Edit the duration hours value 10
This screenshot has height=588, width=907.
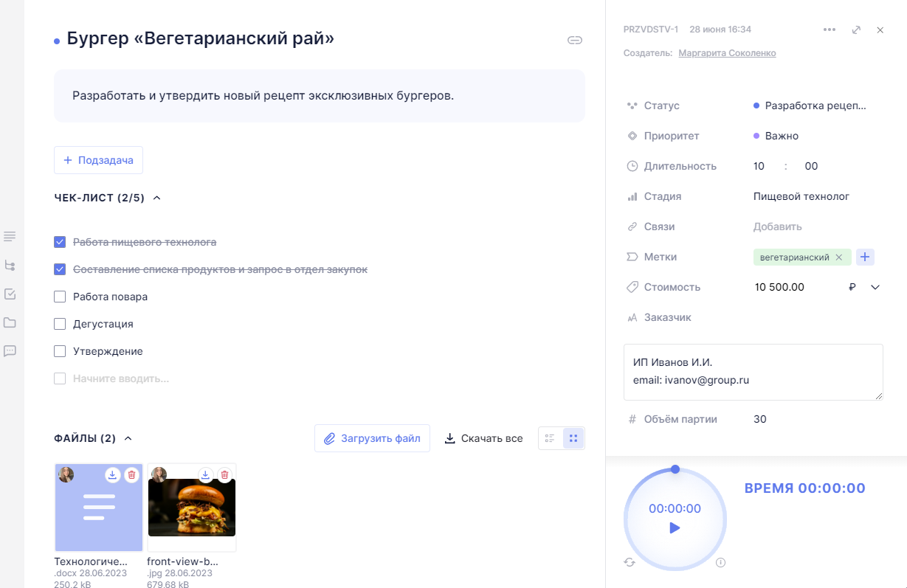click(x=759, y=166)
